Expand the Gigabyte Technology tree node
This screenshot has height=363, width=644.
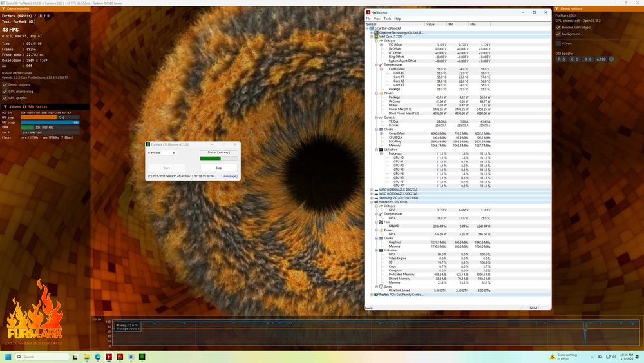click(x=372, y=32)
